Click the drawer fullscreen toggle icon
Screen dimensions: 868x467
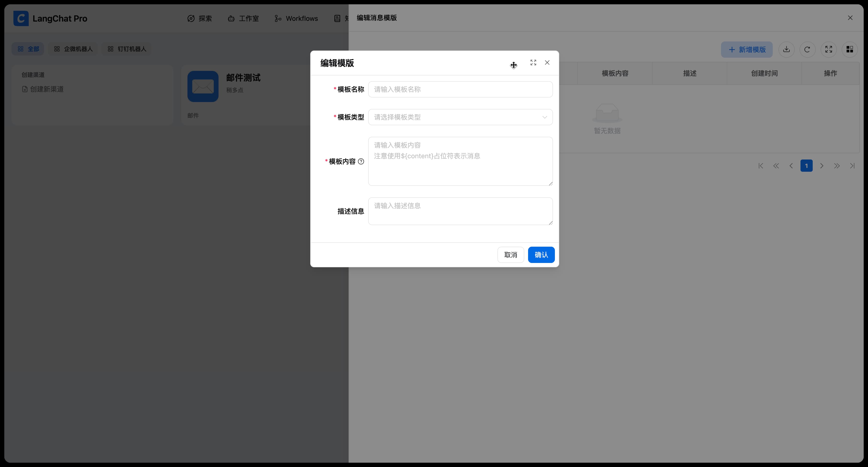829,50
